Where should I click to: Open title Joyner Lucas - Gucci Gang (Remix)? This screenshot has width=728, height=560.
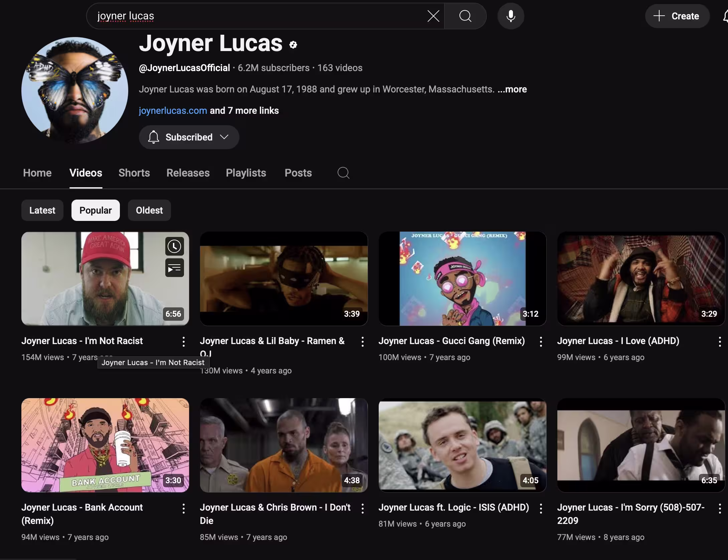pos(451,341)
